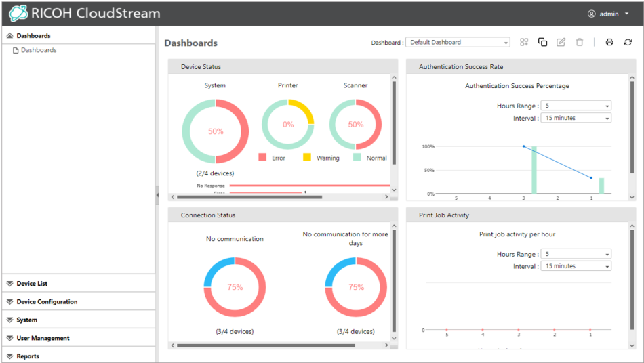Image resolution: width=644 pixels, height=363 pixels.
Task: Click the add dashboard widget icon
Action: click(524, 42)
